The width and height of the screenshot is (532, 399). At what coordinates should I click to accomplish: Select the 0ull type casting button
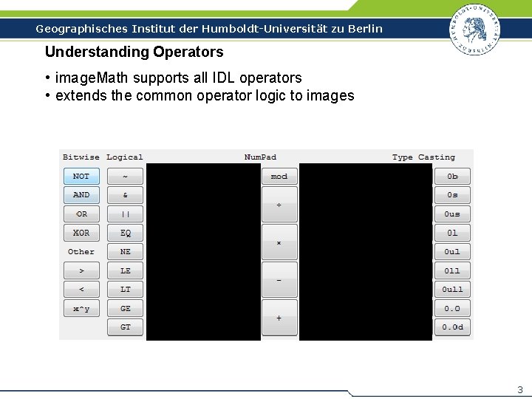pos(453,290)
